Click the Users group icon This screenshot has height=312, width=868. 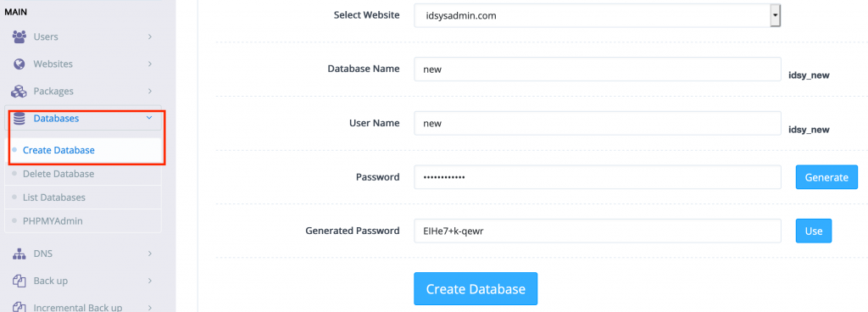point(19,36)
